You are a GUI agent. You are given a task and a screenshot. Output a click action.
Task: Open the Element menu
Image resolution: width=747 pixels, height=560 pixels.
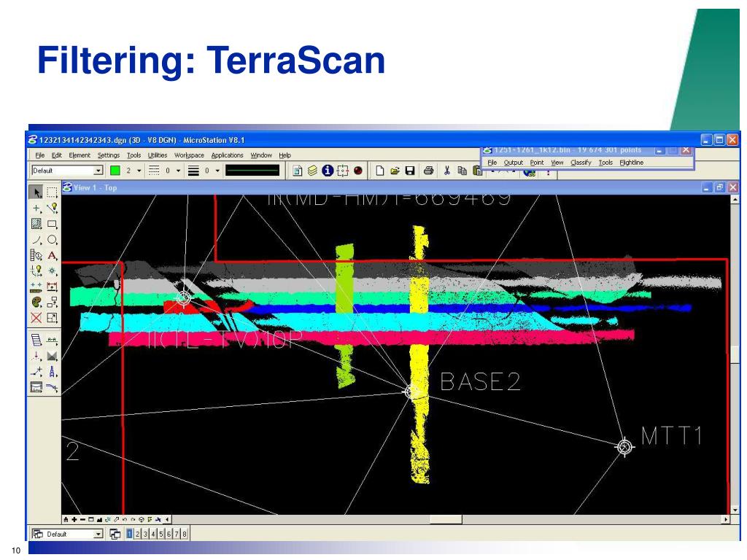(80, 155)
